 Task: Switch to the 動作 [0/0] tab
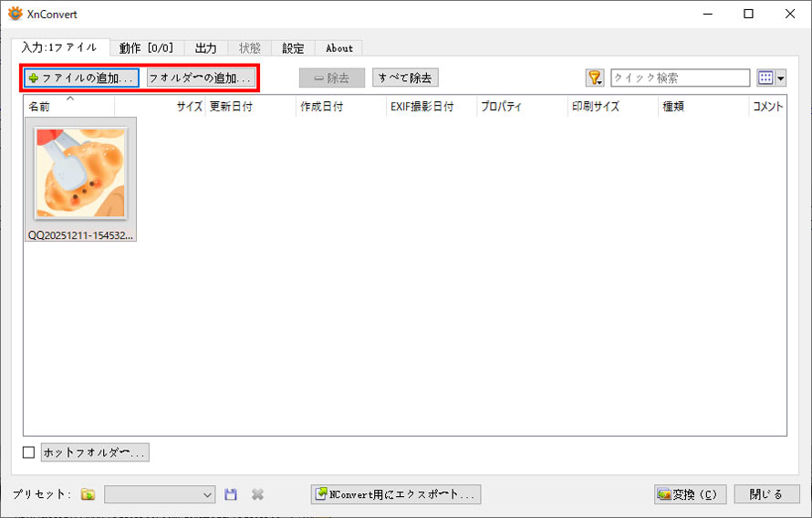(x=146, y=48)
